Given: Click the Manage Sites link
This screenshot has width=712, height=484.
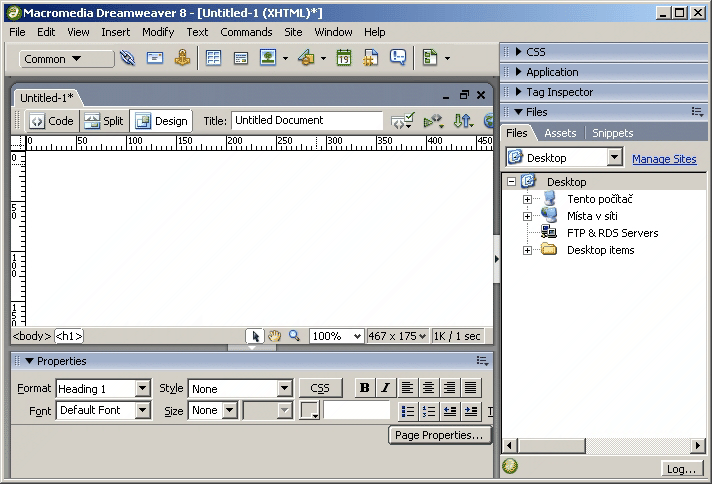Looking at the screenshot, I should (664, 159).
